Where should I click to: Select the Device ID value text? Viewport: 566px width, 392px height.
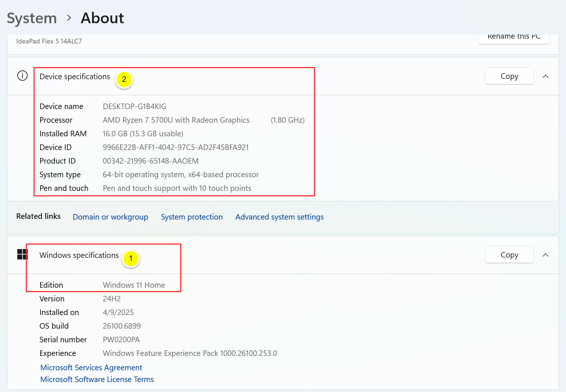click(x=176, y=147)
